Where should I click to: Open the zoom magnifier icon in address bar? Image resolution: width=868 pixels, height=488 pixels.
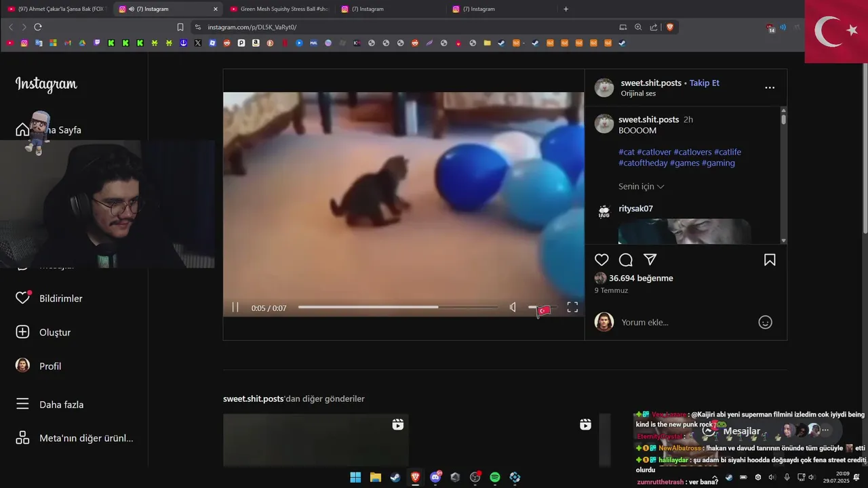coord(638,27)
